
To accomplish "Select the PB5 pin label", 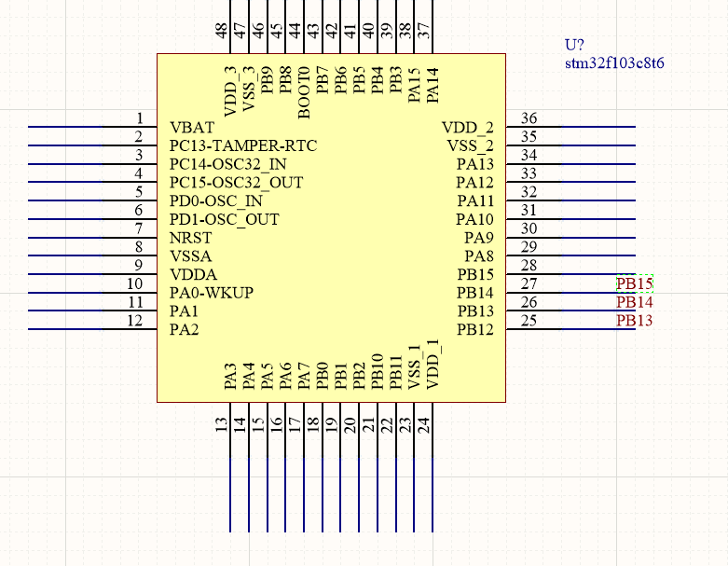I will click(359, 80).
